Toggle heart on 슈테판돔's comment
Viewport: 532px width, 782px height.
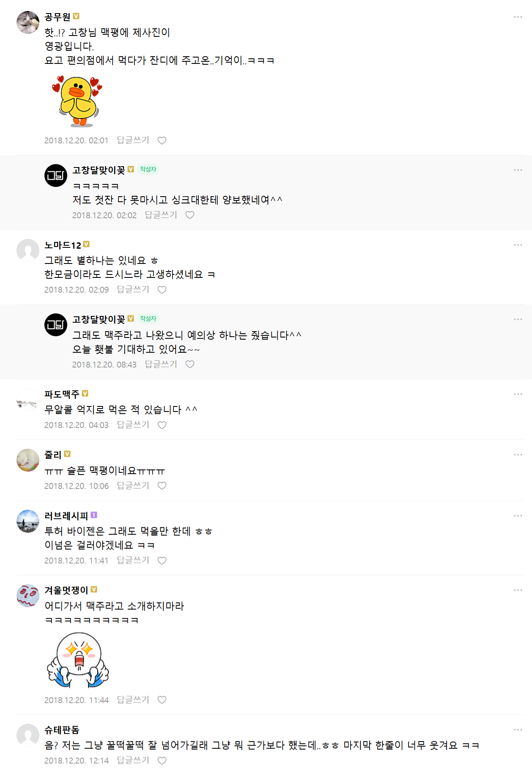pyautogui.click(x=162, y=760)
